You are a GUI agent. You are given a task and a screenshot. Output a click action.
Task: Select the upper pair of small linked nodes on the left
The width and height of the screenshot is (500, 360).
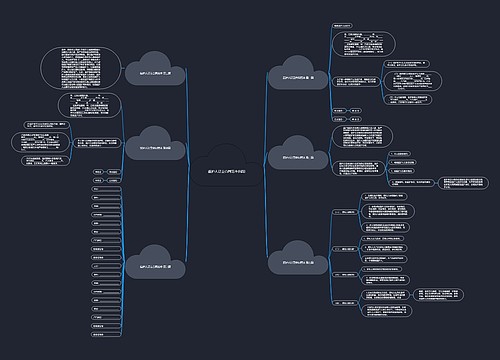pyautogui.click(x=106, y=172)
